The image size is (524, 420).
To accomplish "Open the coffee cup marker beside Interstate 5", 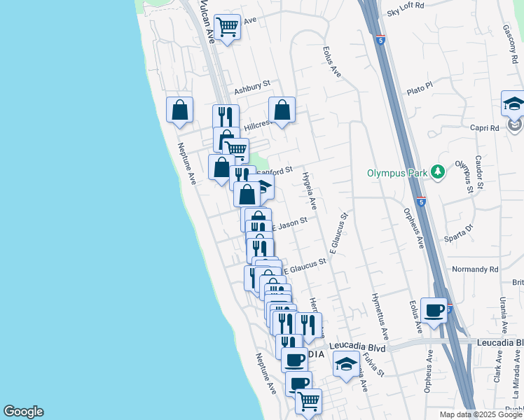I will click(x=434, y=311).
